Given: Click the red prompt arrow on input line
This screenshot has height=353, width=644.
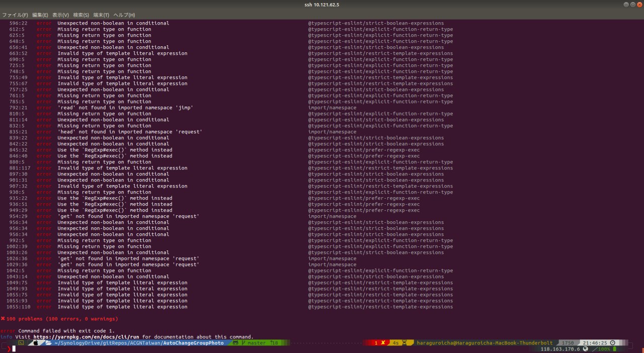Looking at the screenshot, I should (x=9, y=348).
